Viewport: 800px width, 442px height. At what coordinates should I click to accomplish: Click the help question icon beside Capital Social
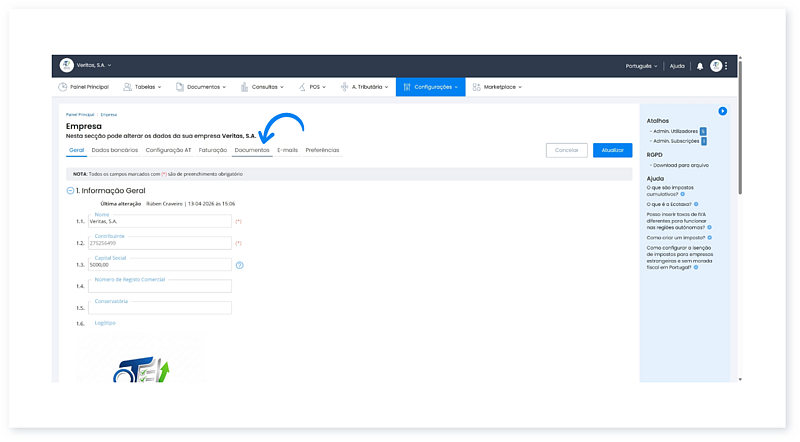(x=240, y=265)
